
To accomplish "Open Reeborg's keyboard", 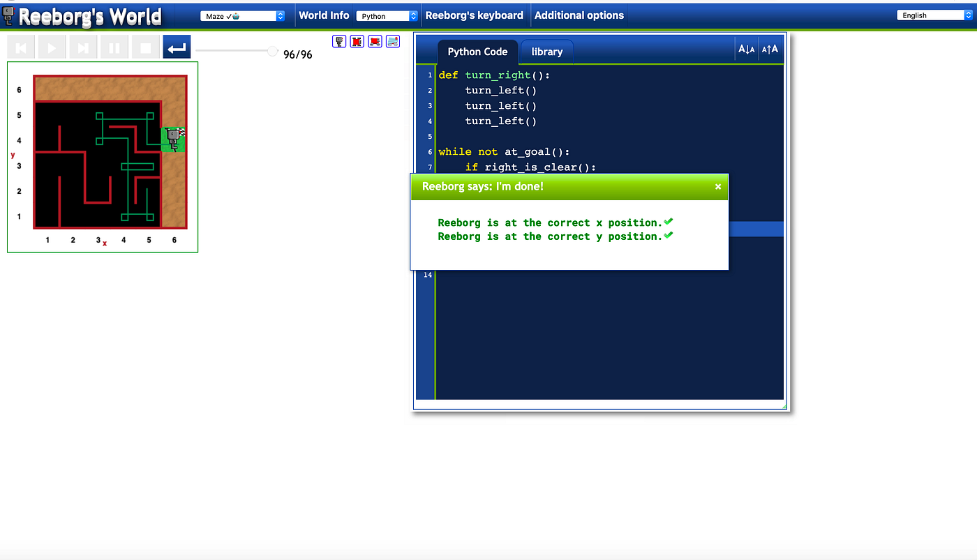I will (x=474, y=15).
